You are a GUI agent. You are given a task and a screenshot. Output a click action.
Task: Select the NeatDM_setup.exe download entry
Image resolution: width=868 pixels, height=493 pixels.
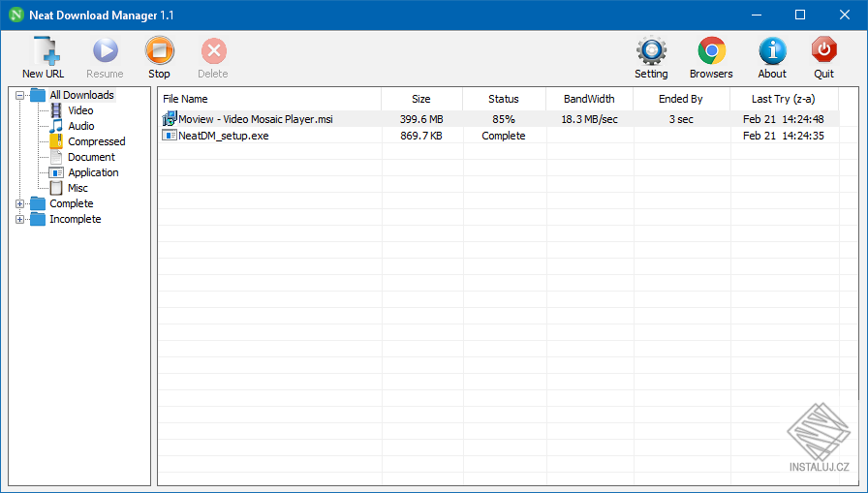point(223,136)
